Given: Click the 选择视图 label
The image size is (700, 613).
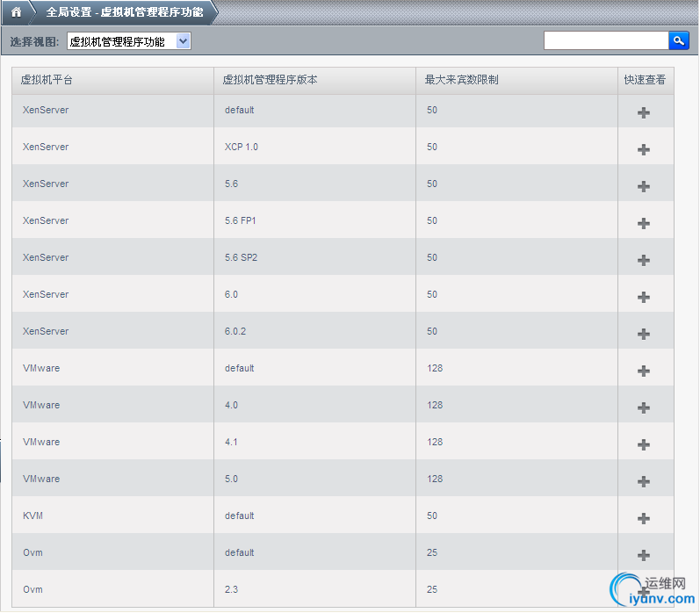Looking at the screenshot, I should pos(34,41).
